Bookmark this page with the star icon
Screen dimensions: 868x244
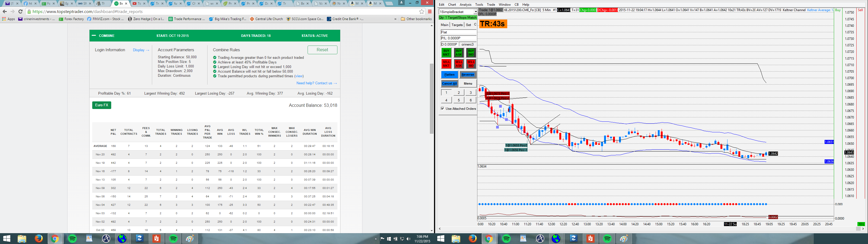[422, 11]
